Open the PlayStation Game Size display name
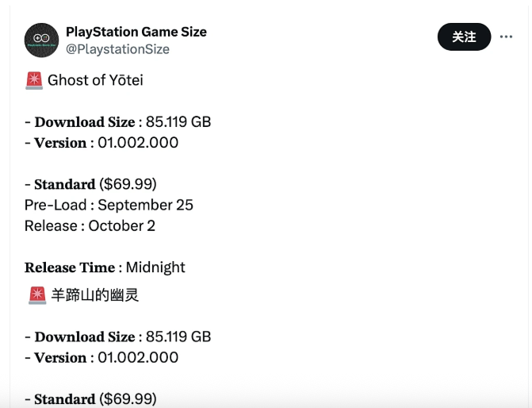This screenshot has height=408, width=532. tap(136, 32)
